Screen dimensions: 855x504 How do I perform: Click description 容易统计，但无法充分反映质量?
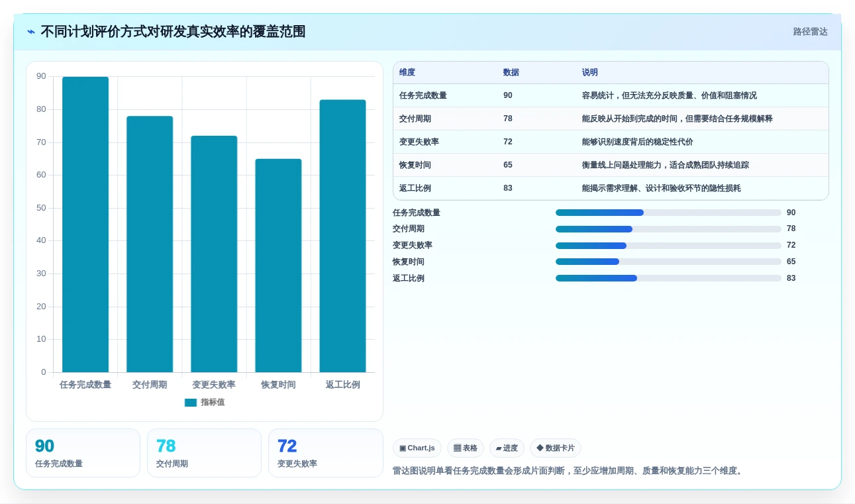[x=670, y=95]
